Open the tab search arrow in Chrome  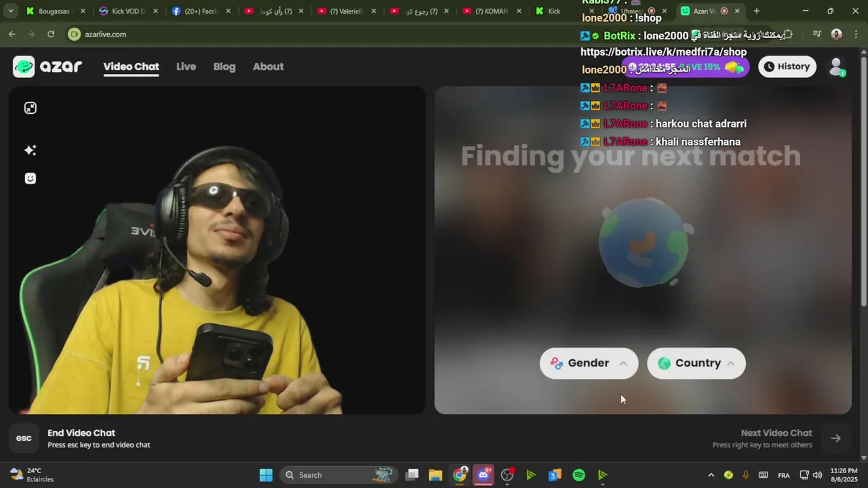coord(10,11)
